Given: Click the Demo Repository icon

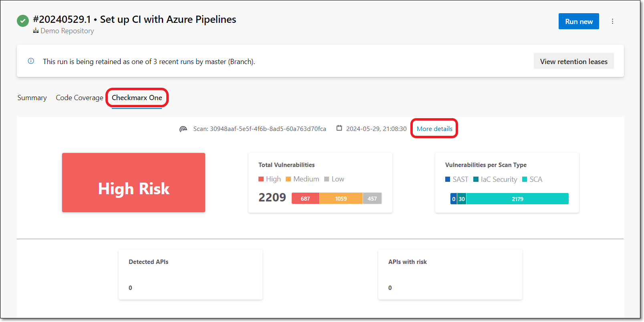Looking at the screenshot, I should pos(36,30).
